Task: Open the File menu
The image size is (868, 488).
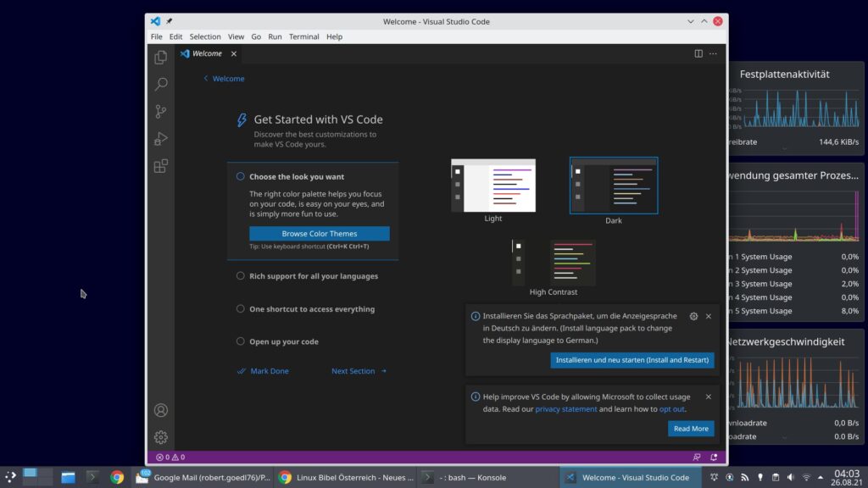Action: (x=157, y=36)
